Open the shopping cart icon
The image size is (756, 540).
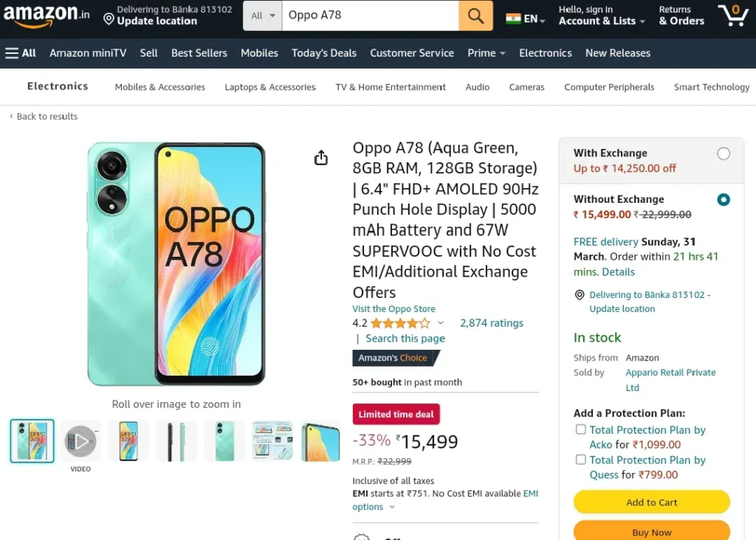[x=732, y=16]
